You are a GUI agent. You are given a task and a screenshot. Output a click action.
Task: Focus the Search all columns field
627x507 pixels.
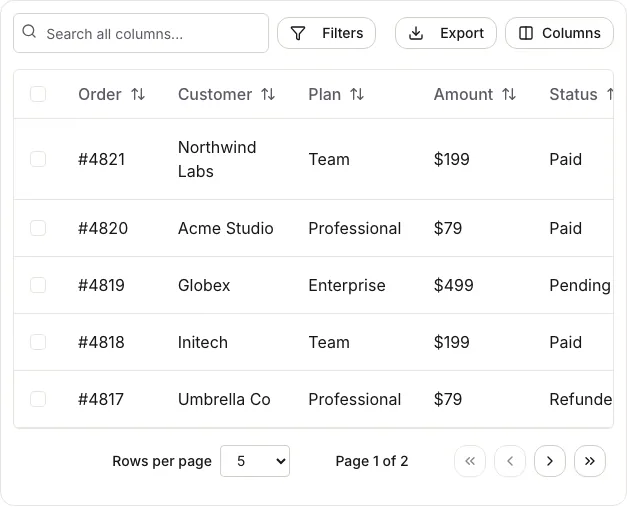point(141,33)
